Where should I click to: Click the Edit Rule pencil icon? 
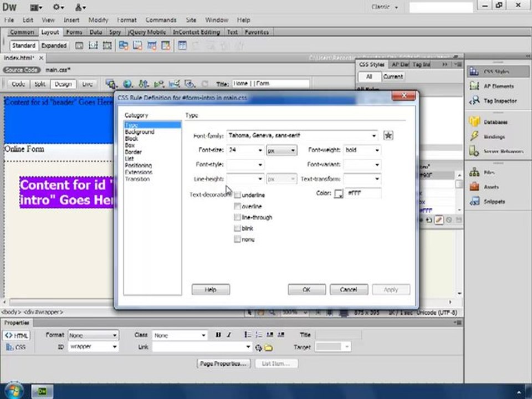coord(439,220)
